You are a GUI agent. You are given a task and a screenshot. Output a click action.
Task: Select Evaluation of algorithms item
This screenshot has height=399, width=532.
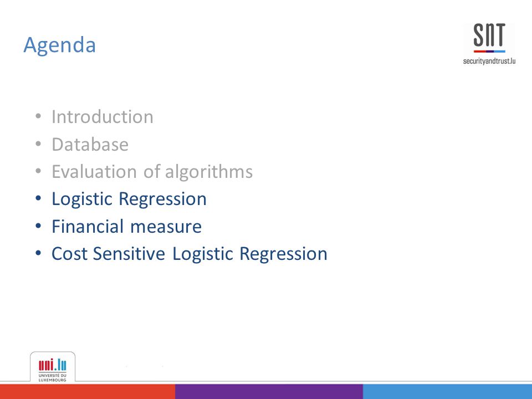[x=152, y=172]
